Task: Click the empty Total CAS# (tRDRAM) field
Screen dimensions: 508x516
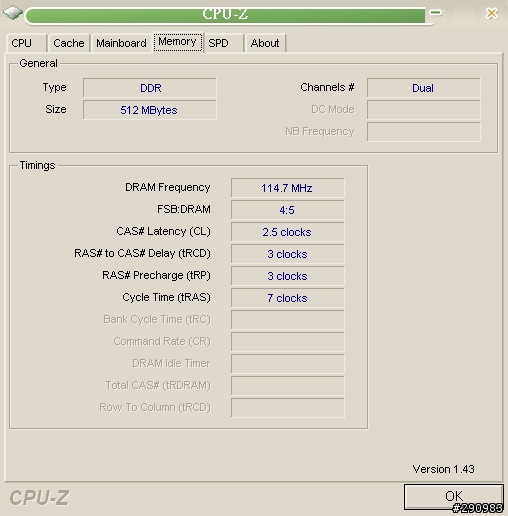Action: (288, 386)
